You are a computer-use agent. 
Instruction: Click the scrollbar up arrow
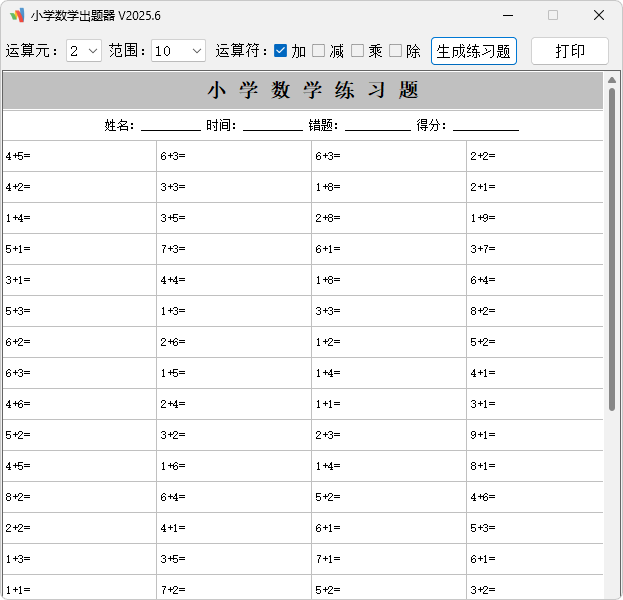612,80
